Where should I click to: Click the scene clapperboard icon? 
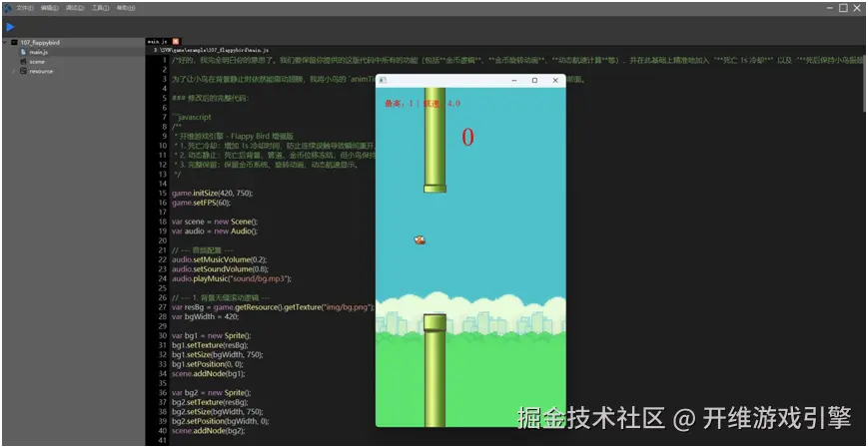click(x=23, y=62)
